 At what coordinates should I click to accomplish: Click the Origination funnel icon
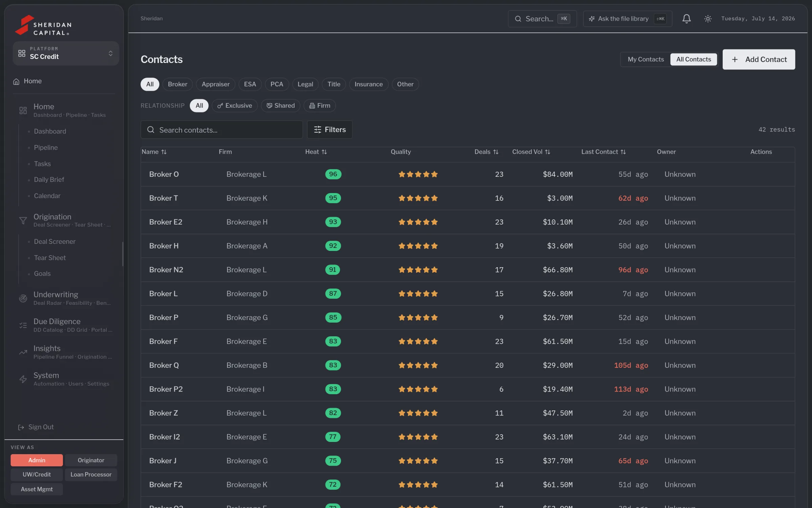pyautogui.click(x=23, y=220)
